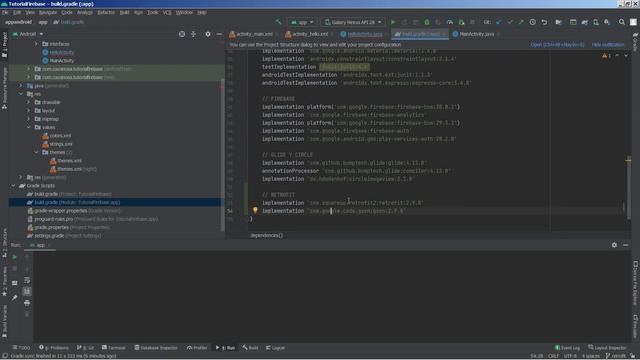
Task: Open Run panel settings gear icon
Action: coord(614,245)
